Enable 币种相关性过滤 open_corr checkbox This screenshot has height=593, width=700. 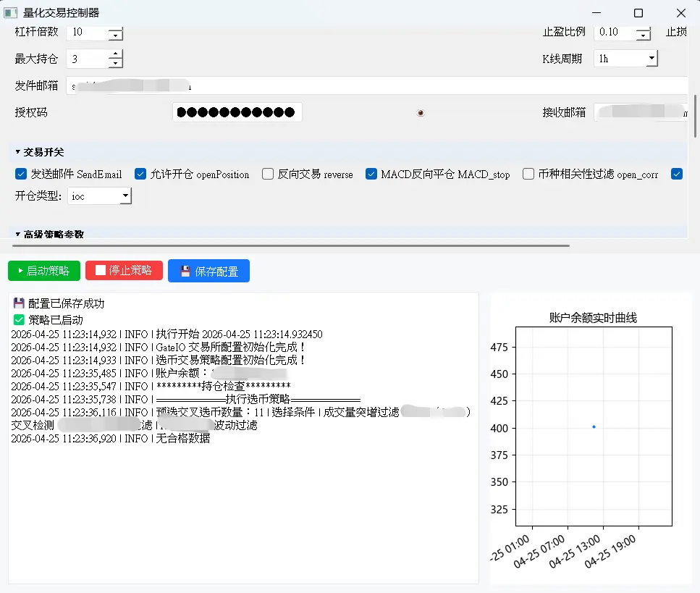[528, 174]
